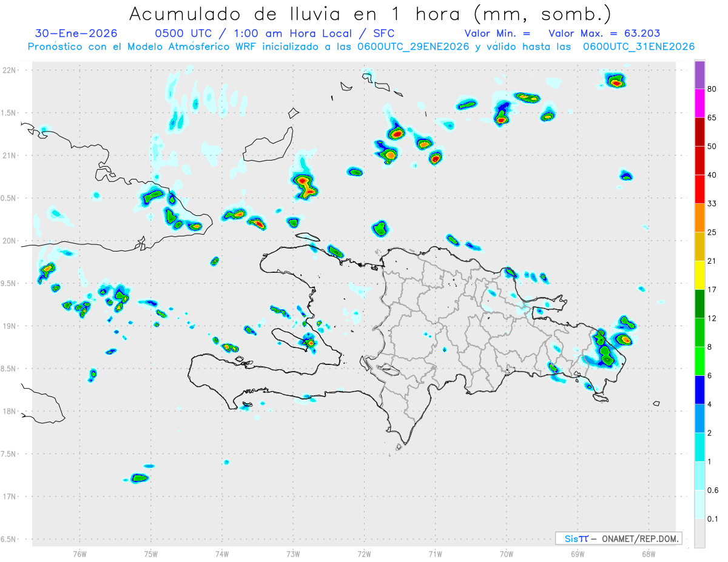The width and height of the screenshot is (728, 562).
Task: Click the '22N' latitude label
Action: tap(10, 70)
